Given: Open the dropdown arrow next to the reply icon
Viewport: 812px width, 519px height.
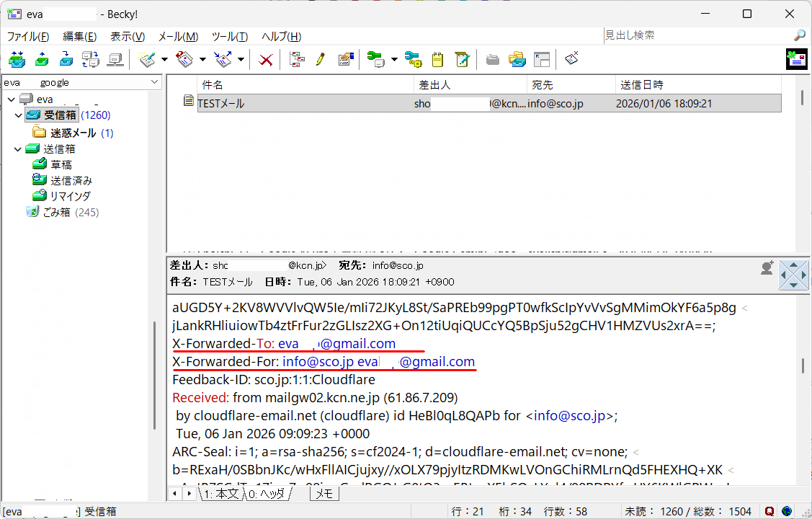Looking at the screenshot, I should [202, 59].
